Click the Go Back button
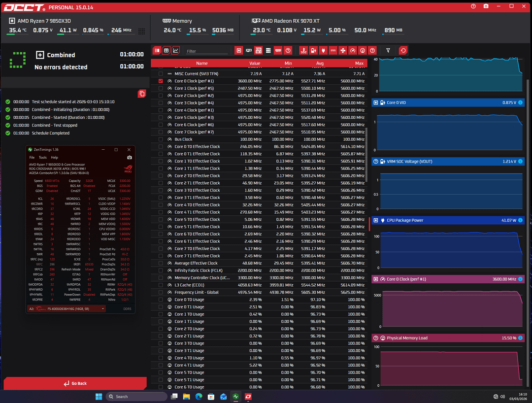The height and width of the screenshot is (403, 532). click(x=75, y=383)
